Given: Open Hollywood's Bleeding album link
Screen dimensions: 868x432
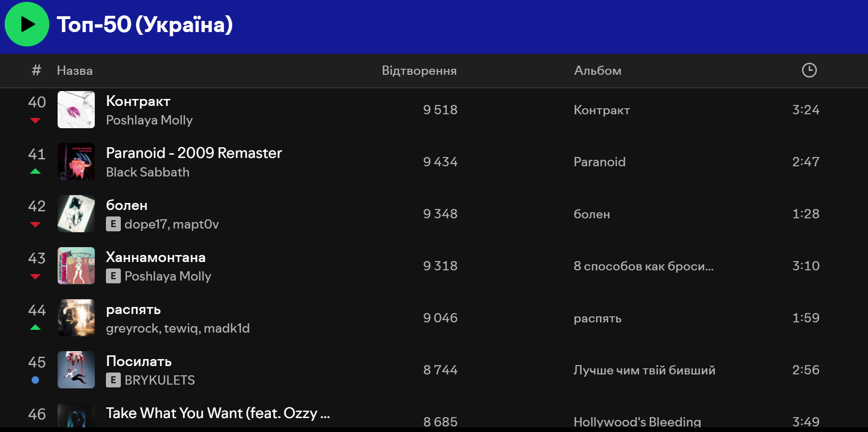Looking at the screenshot, I should [x=637, y=422].
